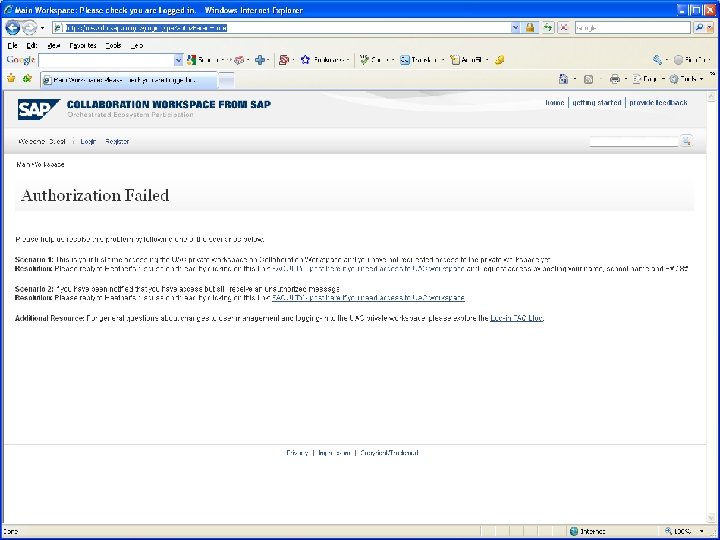The width and height of the screenshot is (720, 540).
Task: Click in the workspace search field
Action: point(634,141)
